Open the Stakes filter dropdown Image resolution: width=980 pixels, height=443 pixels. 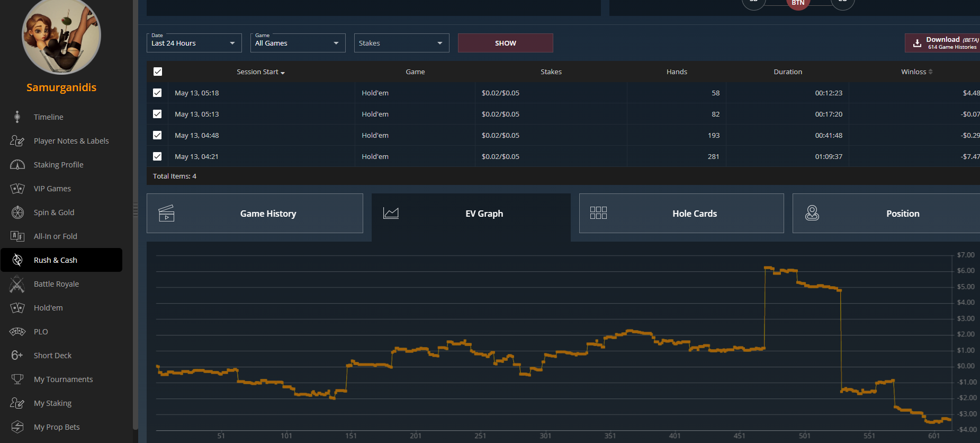[401, 43]
